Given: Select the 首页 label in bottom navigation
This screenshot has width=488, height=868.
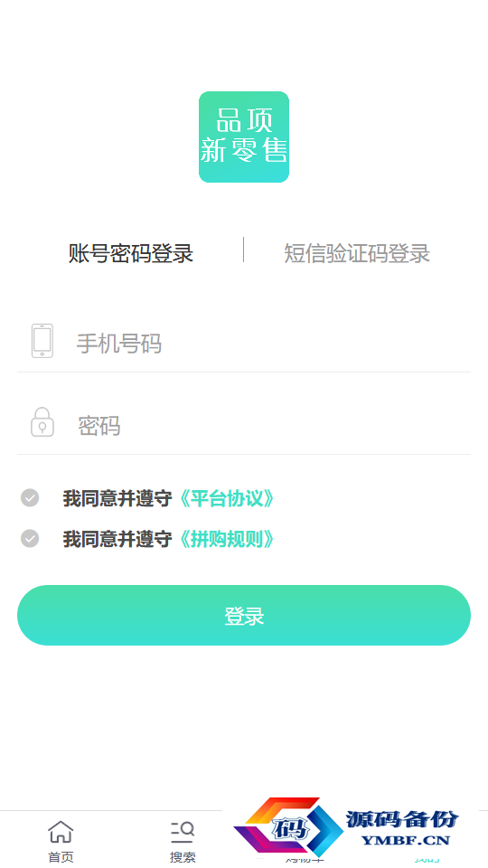Looking at the screenshot, I should click(x=61, y=857).
